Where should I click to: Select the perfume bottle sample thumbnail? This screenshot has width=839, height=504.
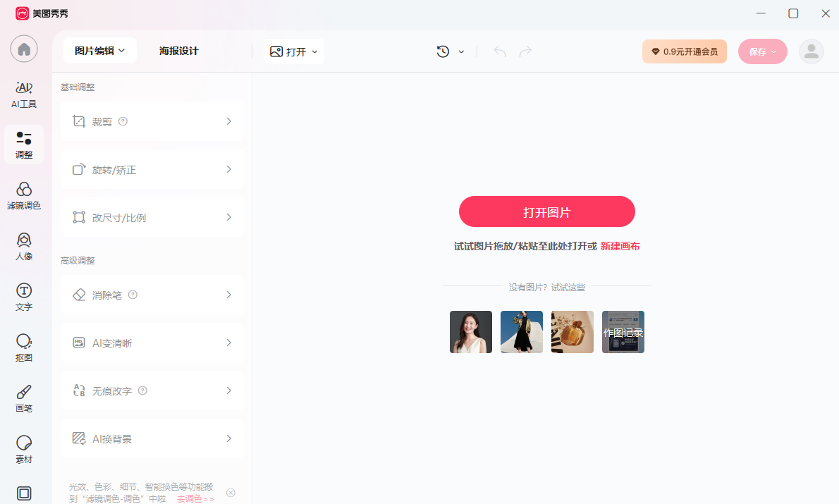click(x=572, y=332)
